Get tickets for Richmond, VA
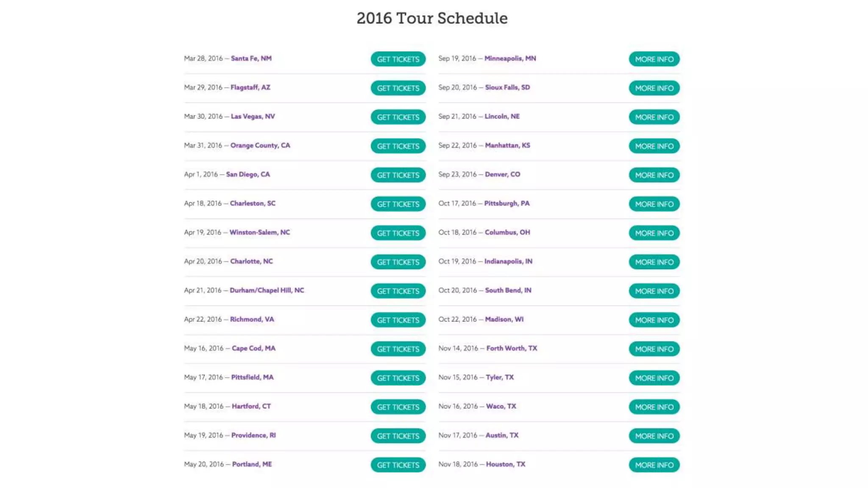The width and height of the screenshot is (868, 488). 398,320
